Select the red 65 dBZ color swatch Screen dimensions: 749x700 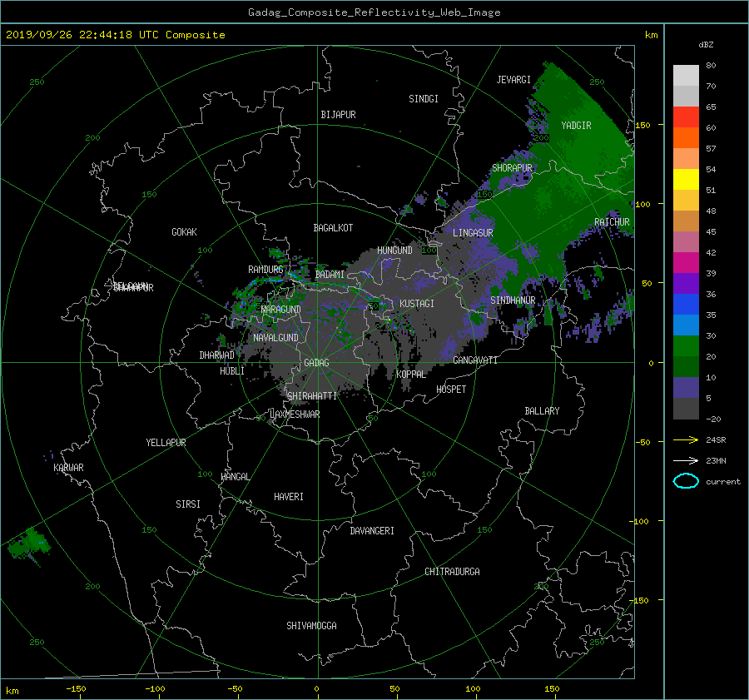pyautogui.click(x=686, y=117)
